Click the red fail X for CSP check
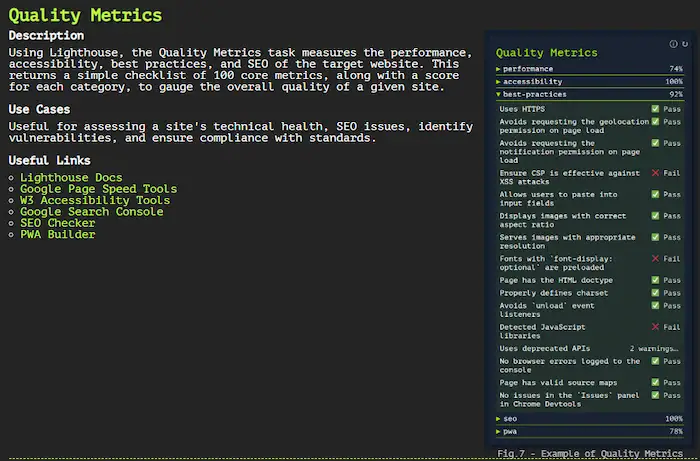The width and height of the screenshot is (700, 461). 656,173
